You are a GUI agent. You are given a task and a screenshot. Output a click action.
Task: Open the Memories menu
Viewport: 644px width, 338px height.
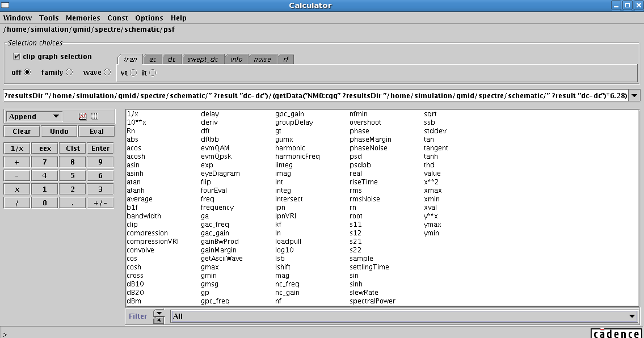pos(83,18)
